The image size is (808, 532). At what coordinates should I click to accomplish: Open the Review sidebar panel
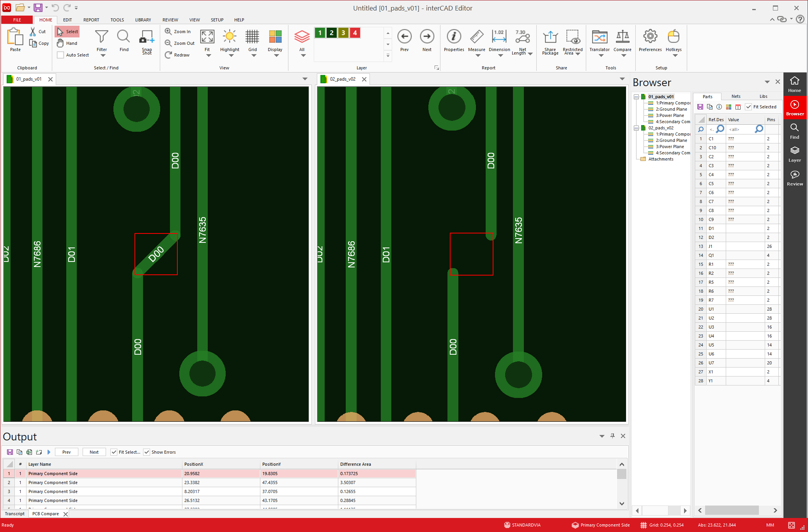[x=794, y=178]
